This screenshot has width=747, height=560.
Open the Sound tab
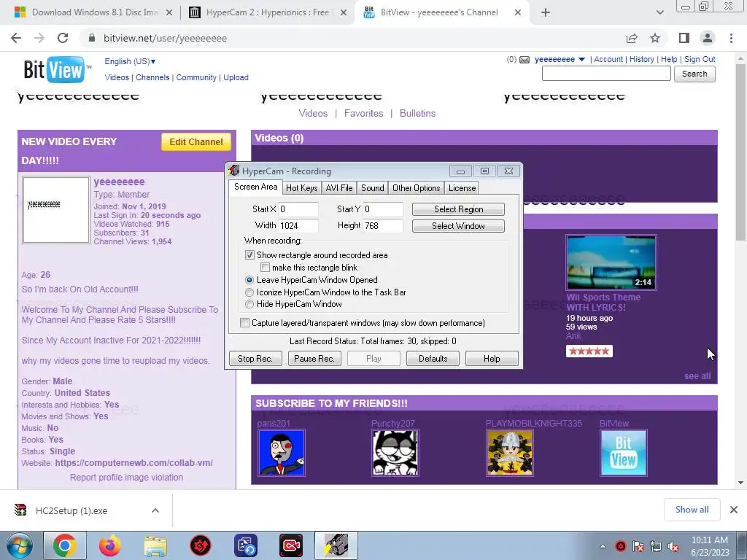coord(373,188)
